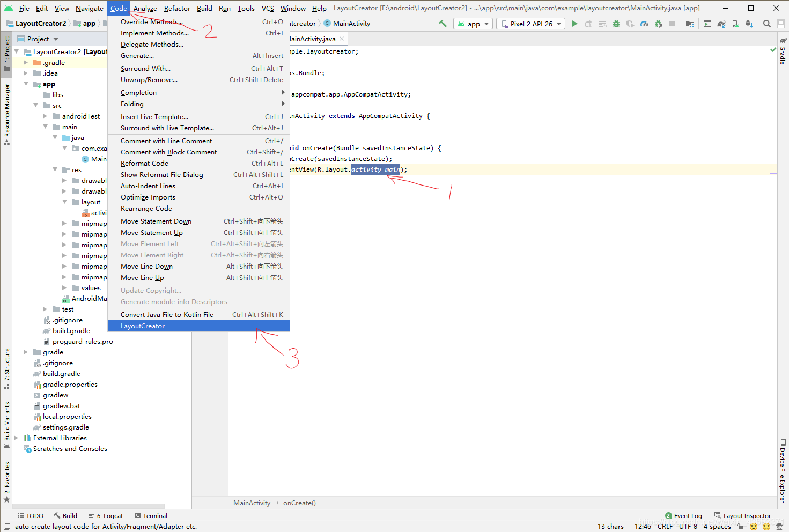Open the VCS menu

click(x=268, y=8)
